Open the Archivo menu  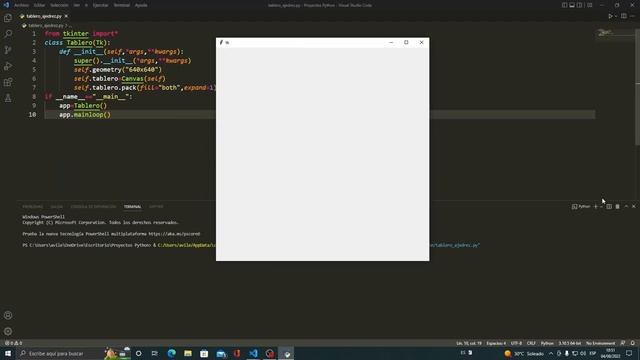(x=22, y=5)
